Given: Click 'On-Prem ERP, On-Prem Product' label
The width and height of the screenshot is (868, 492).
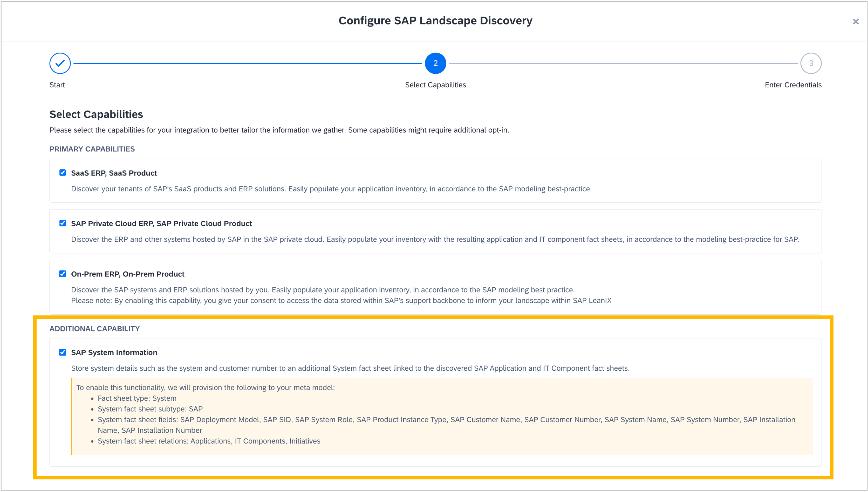Looking at the screenshot, I should (x=127, y=274).
